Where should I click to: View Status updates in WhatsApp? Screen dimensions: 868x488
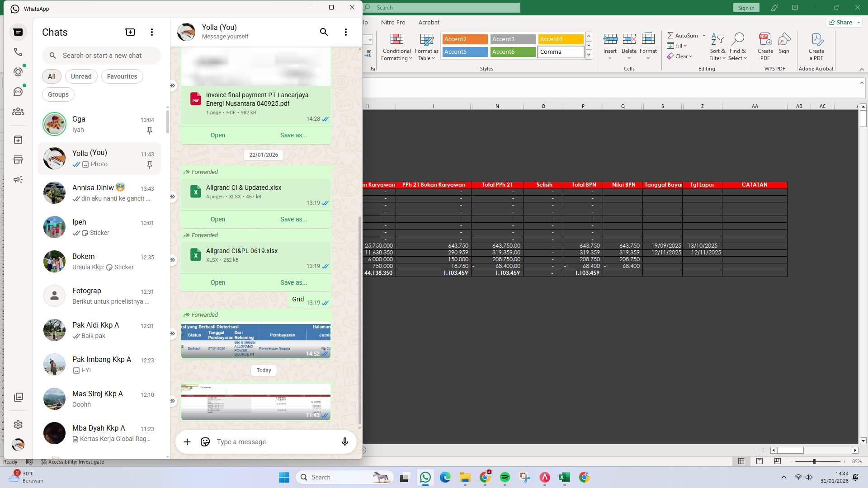coord(18,71)
